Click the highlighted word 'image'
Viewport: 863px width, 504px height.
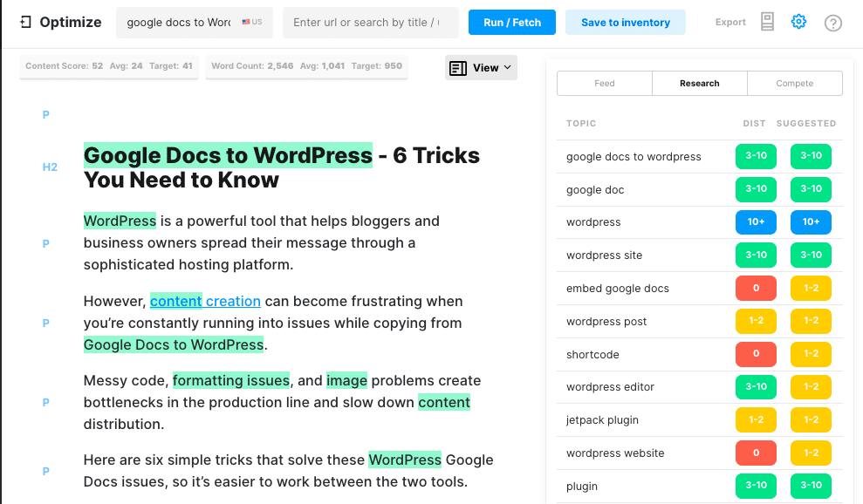point(346,380)
